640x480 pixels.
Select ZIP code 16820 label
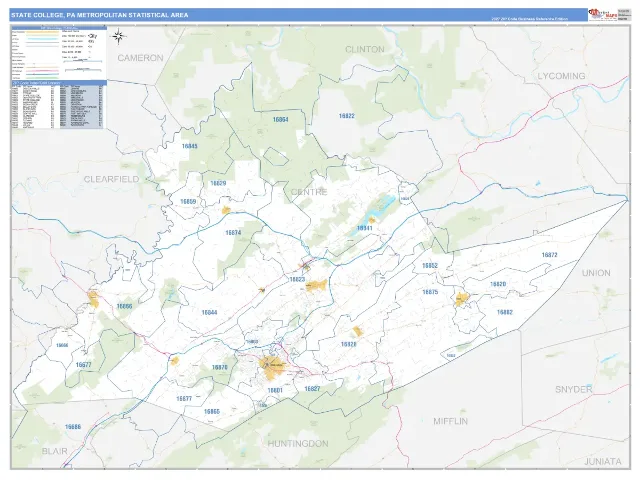[x=498, y=284]
